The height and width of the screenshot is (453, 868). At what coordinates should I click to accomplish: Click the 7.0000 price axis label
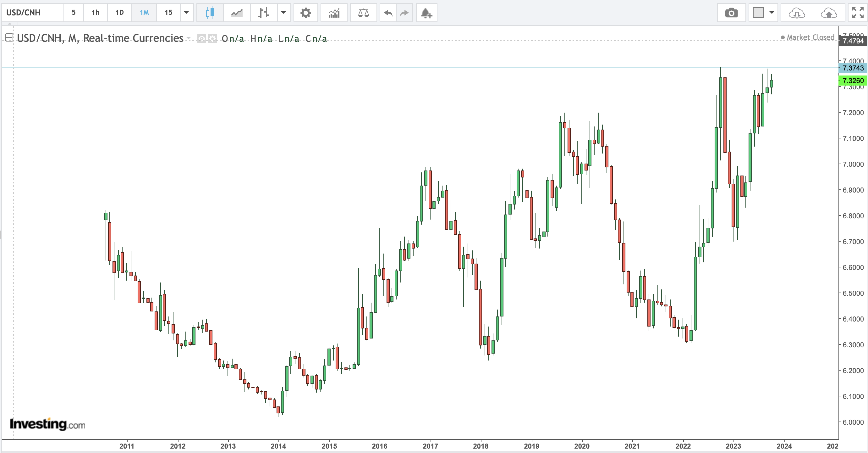tap(853, 164)
